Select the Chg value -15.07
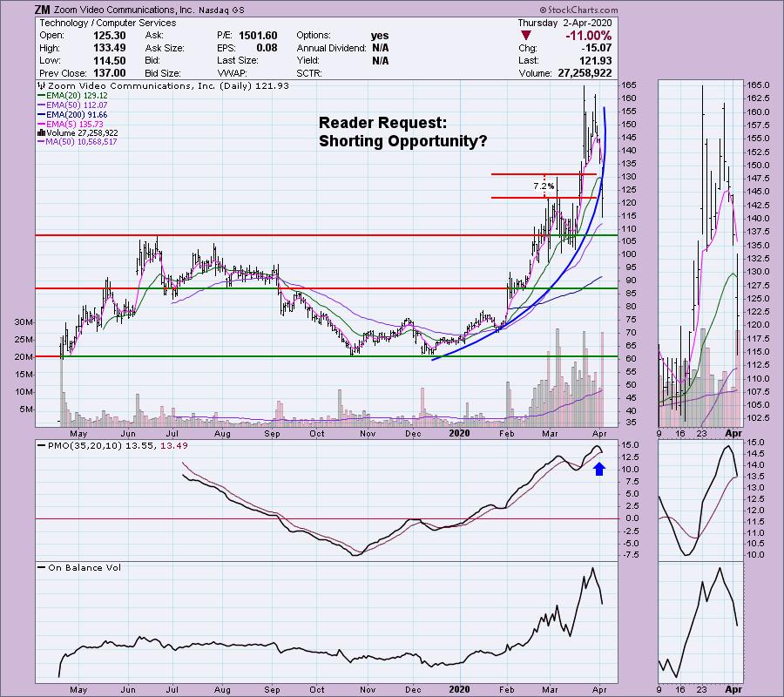The image size is (784, 697). pos(596,48)
